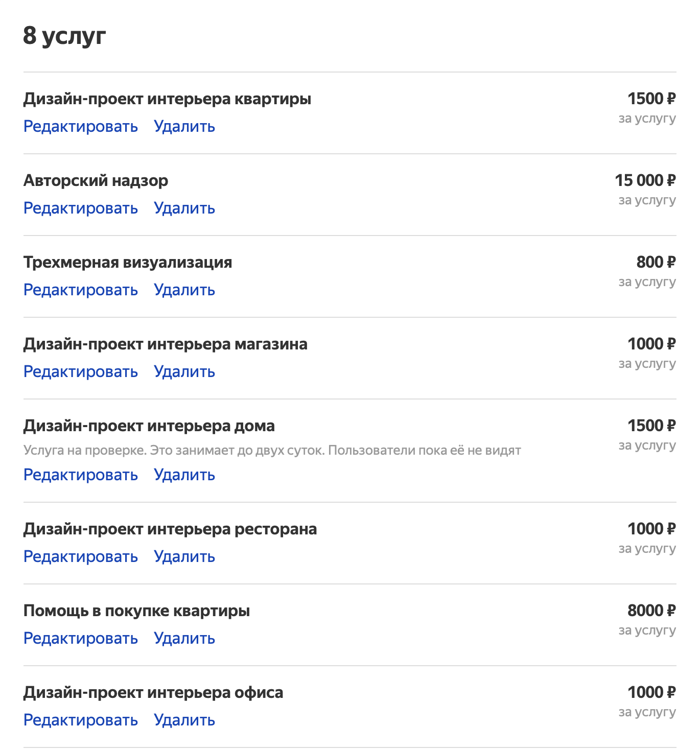Edit the 'Авторский надзор' service

point(81,208)
